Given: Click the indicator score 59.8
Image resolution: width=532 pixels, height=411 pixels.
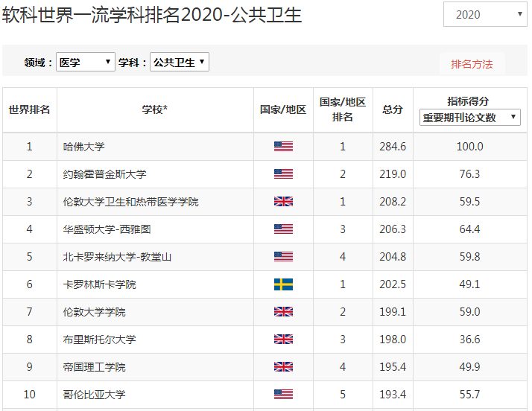Looking at the screenshot, I should [470, 257].
